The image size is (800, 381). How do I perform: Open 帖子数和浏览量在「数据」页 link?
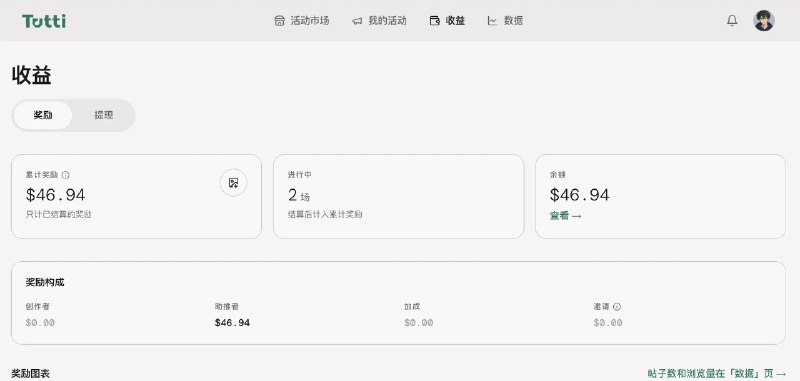coord(716,373)
